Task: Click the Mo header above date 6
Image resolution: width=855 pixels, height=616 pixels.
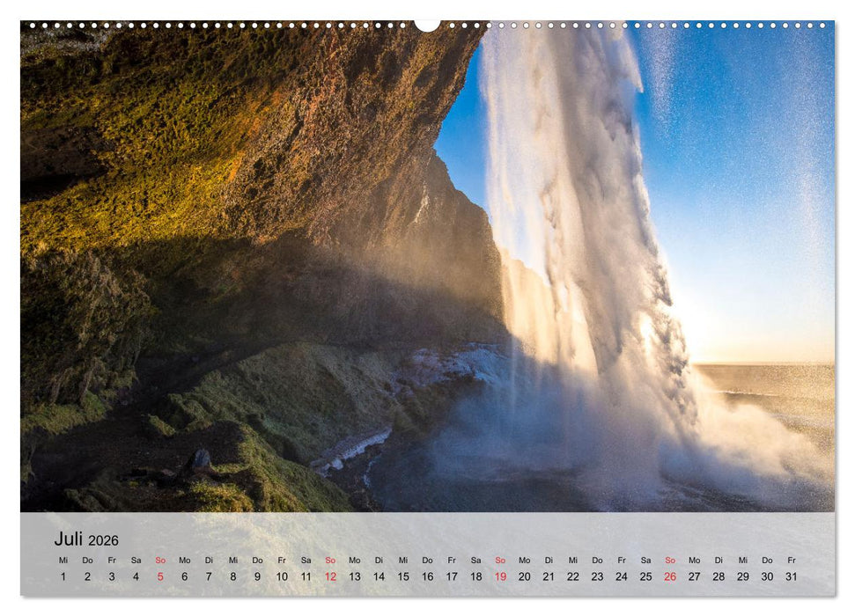Action: click(184, 558)
